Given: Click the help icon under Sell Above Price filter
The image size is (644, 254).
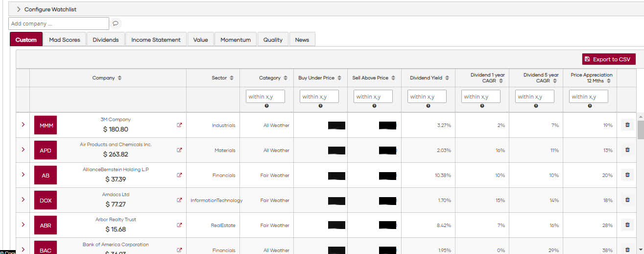Looking at the screenshot, I should tap(374, 106).
